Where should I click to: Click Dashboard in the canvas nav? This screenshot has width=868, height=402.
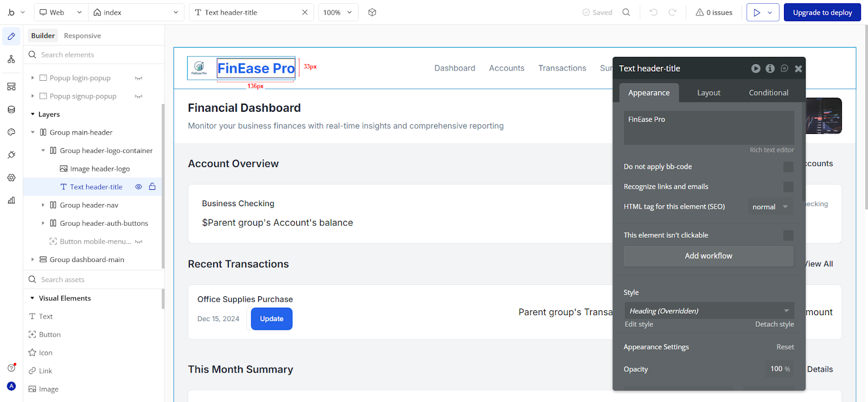point(455,68)
